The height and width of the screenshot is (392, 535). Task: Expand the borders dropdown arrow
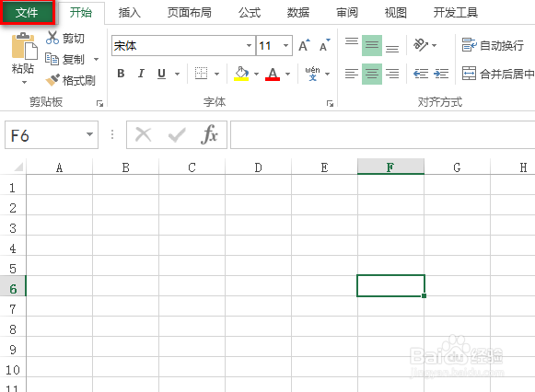[216, 74]
